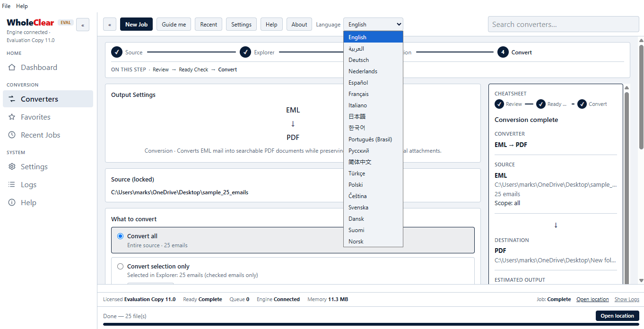Choose English from the language list

coord(373,37)
